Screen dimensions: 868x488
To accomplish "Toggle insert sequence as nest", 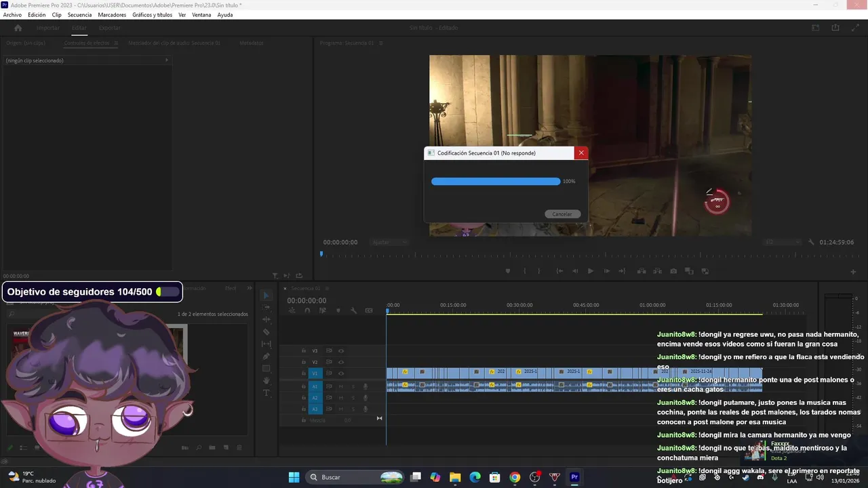I will [292, 310].
